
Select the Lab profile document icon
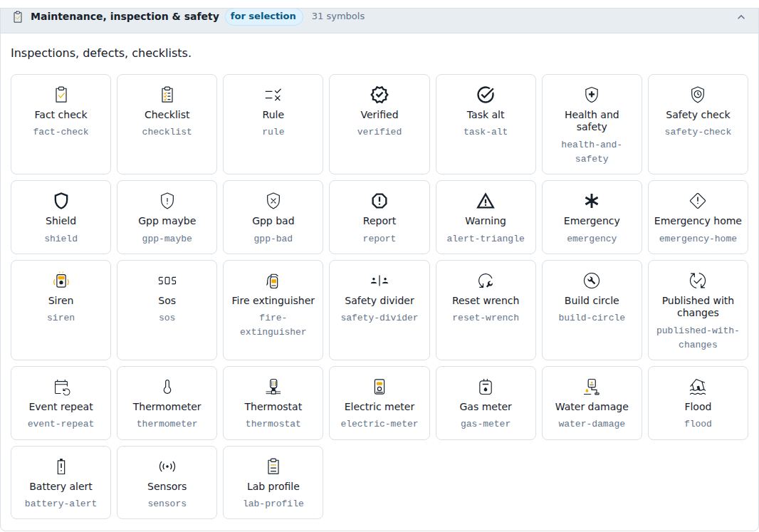coord(273,466)
